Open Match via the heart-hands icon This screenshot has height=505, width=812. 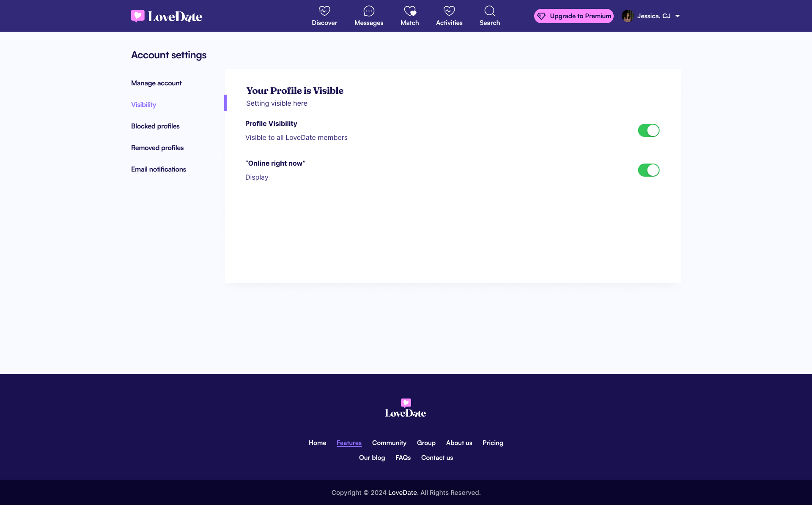click(409, 11)
